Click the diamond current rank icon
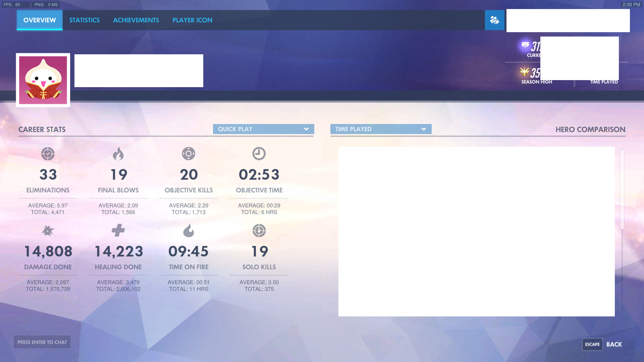The image size is (644, 362). pos(525,45)
